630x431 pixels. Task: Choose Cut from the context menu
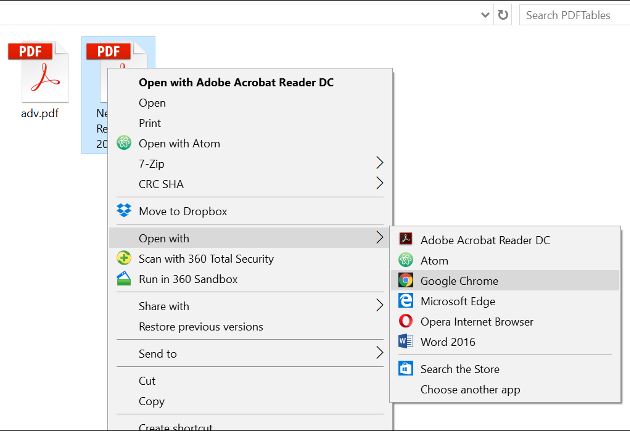pyautogui.click(x=250, y=381)
